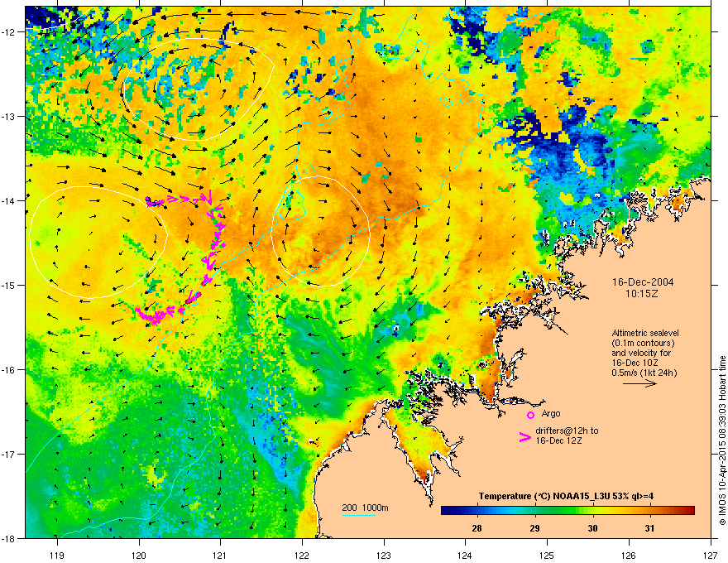
Task: Click the -12 latitude axis label
Action: point(9,32)
